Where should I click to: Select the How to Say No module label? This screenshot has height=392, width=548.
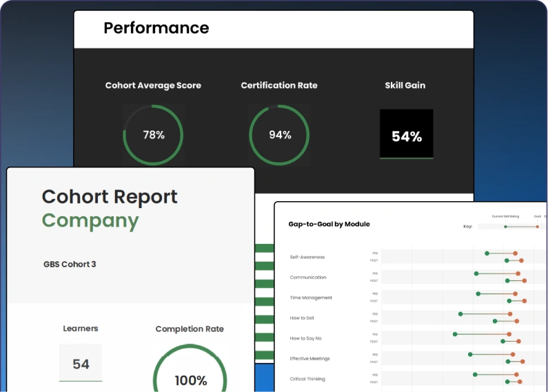[x=305, y=338]
